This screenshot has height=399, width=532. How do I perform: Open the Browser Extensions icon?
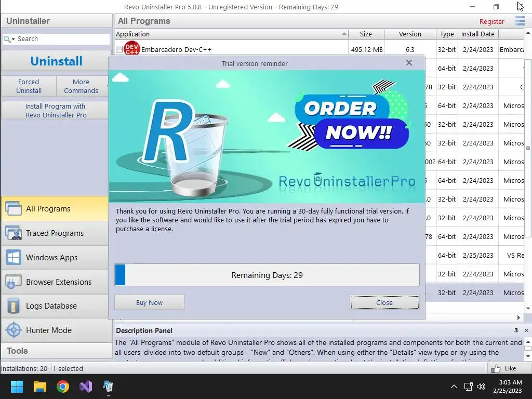13,282
